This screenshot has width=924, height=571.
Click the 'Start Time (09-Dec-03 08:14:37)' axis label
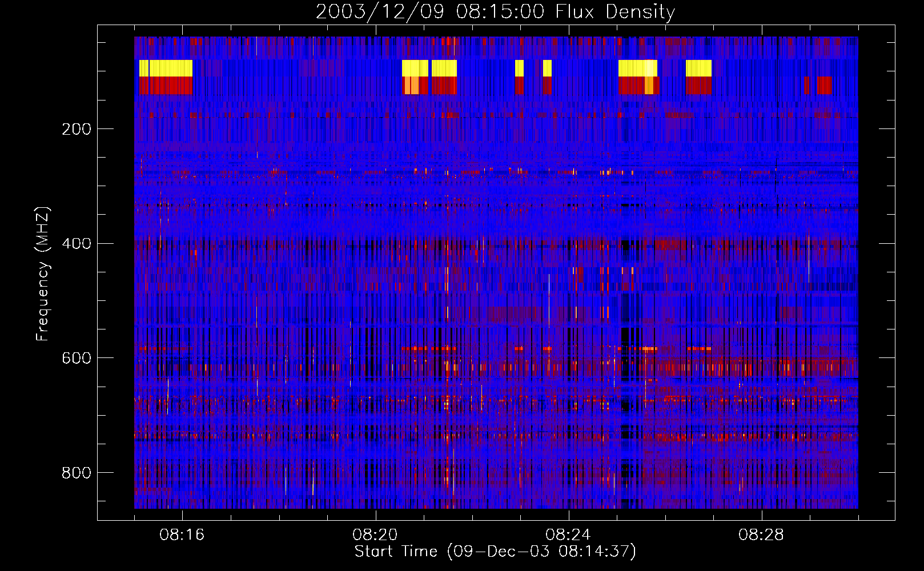495,552
